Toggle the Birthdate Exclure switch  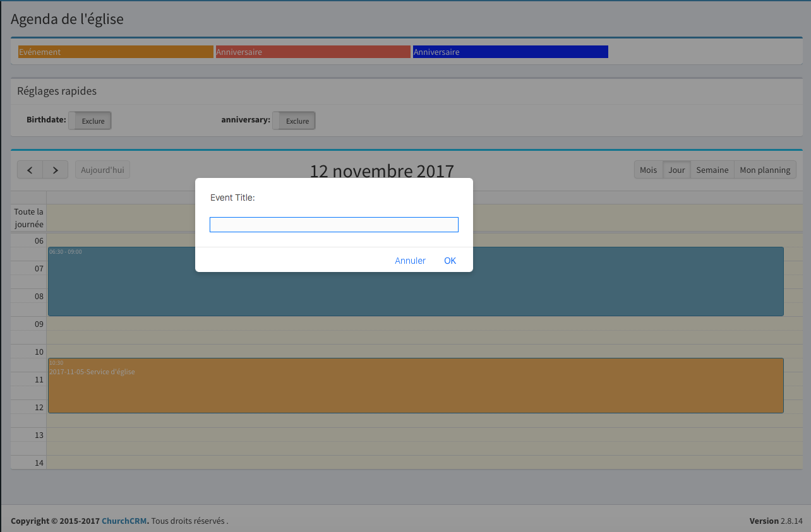90,121
